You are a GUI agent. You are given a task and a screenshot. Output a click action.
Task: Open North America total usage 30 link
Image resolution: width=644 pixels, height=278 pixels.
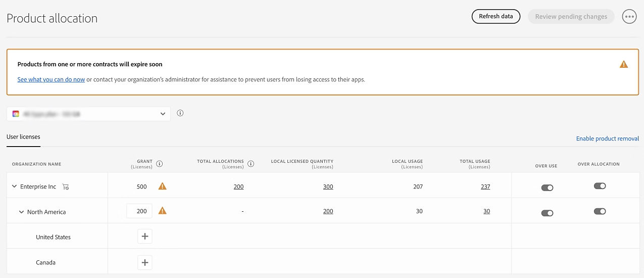coord(486,211)
